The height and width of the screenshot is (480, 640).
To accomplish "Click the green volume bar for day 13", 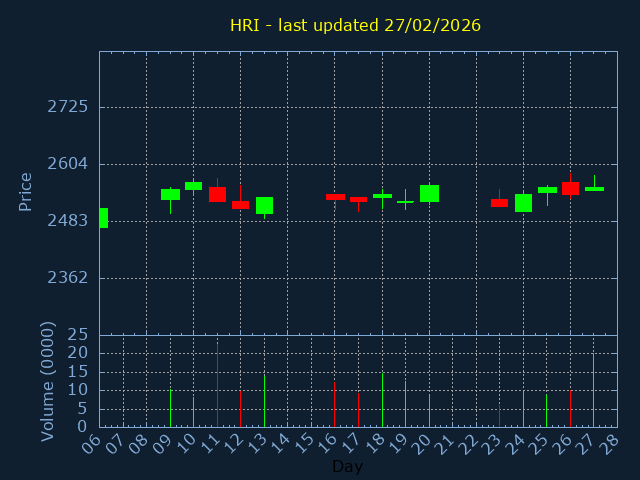I will pyautogui.click(x=264, y=400).
